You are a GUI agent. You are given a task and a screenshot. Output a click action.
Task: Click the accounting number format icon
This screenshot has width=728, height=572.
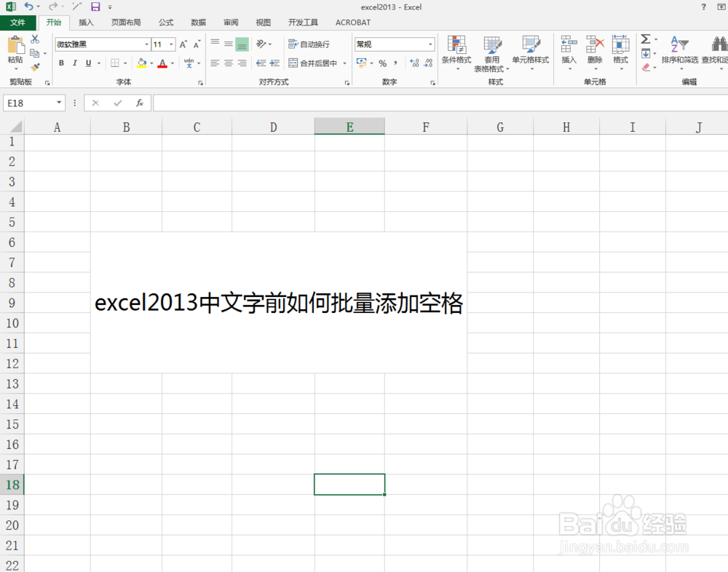tap(362, 63)
